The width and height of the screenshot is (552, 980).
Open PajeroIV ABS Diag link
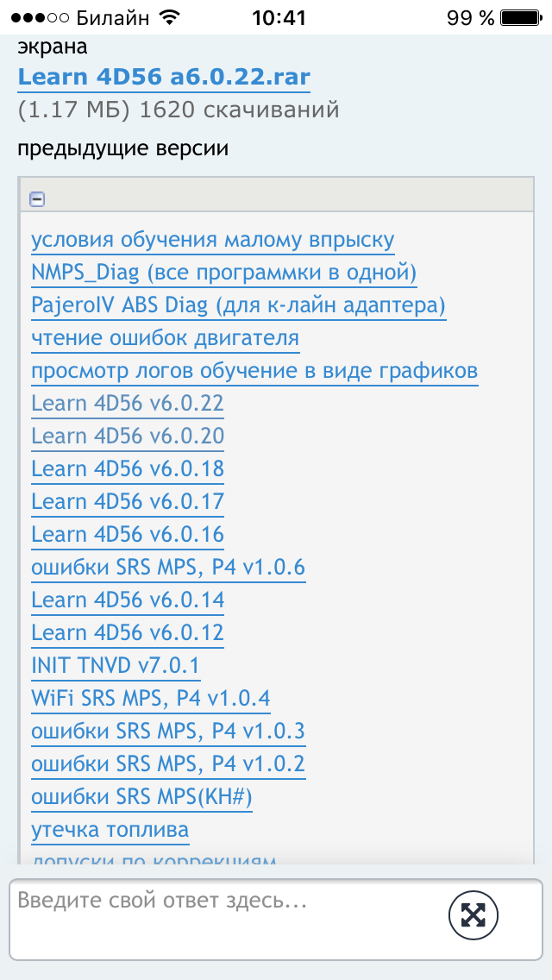(x=239, y=305)
